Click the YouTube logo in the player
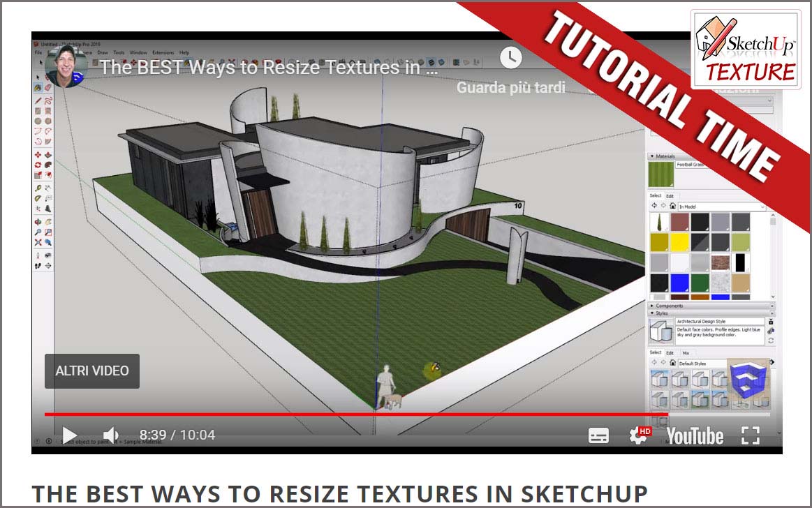812x508 pixels. pos(694,436)
